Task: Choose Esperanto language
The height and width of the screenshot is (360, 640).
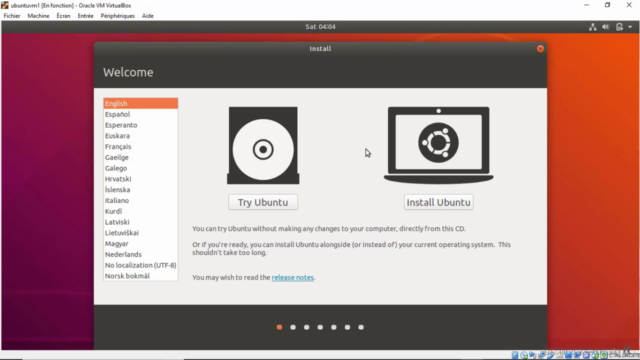Action: [x=140, y=125]
